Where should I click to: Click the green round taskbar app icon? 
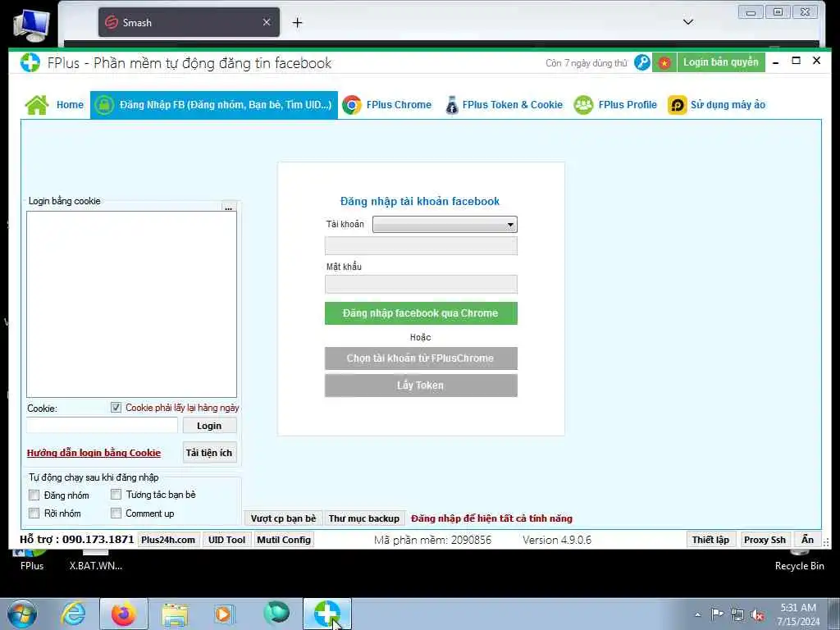click(x=276, y=613)
